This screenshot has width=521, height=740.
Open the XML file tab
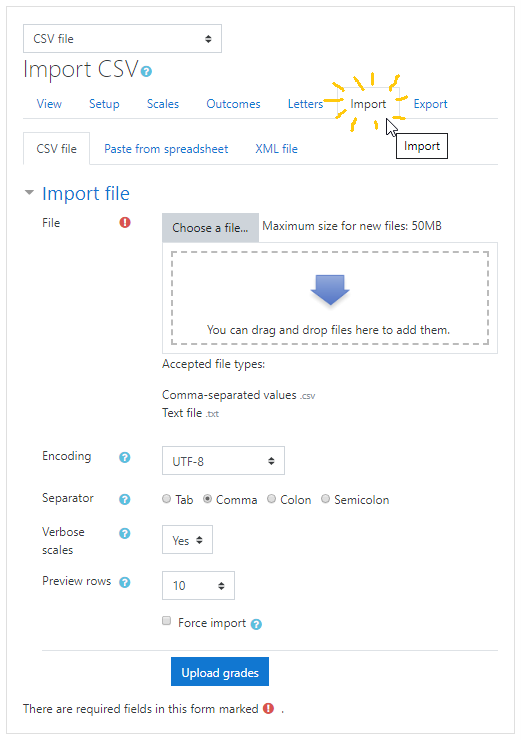pos(277,149)
